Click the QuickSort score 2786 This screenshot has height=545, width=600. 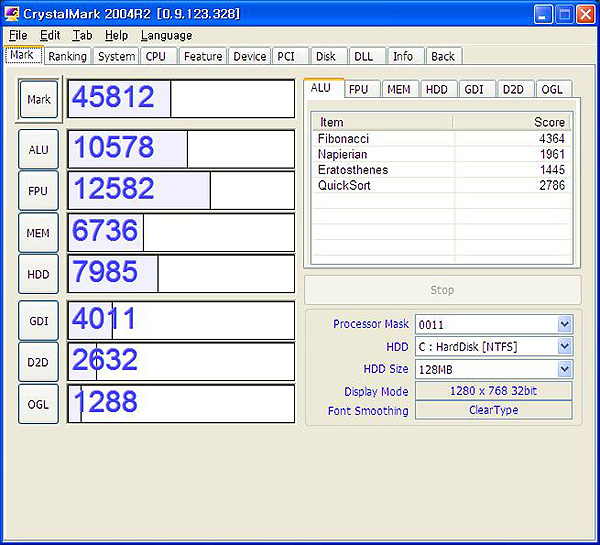[552, 185]
